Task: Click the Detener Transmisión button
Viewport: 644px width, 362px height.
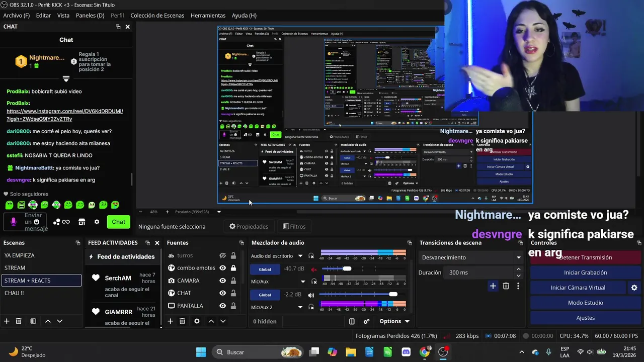Action: coord(585,257)
